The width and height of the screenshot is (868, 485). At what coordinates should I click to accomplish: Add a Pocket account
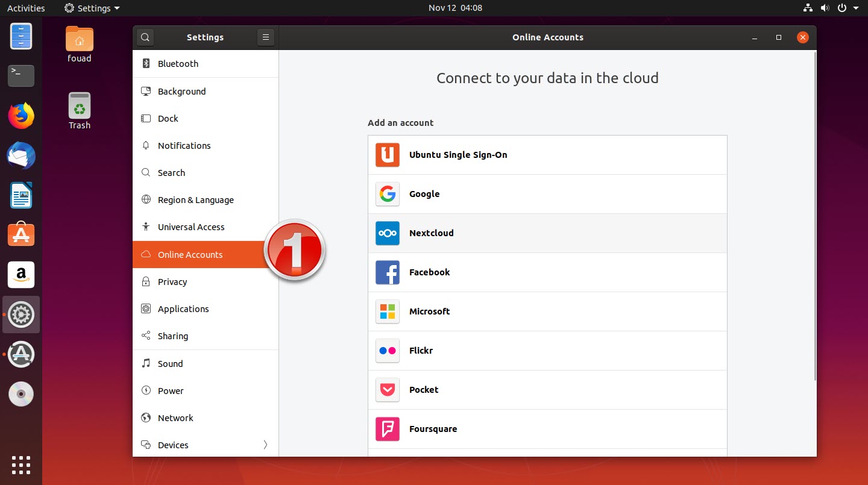click(547, 390)
